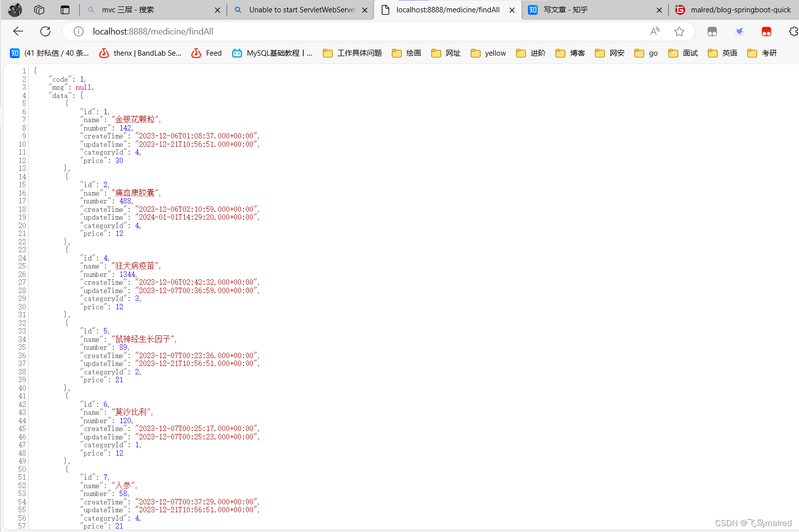Open the '博客' bookmark folder
Viewport: 799px width, 532px height.
(570, 53)
